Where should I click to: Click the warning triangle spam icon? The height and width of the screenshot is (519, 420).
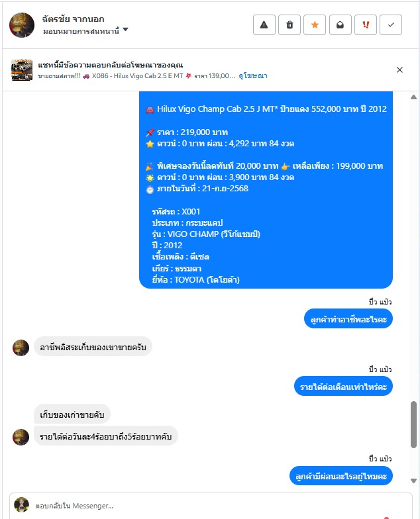pyautogui.click(x=264, y=25)
